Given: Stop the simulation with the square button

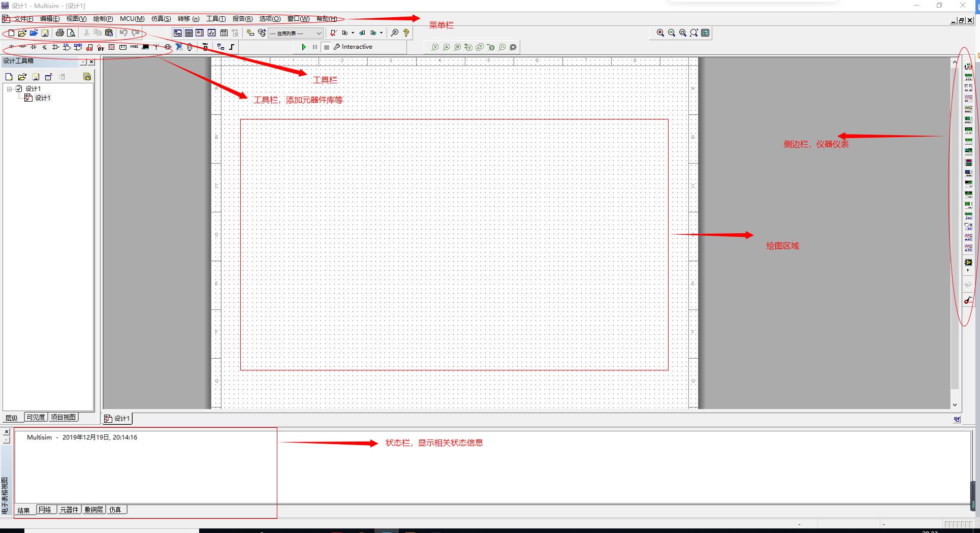Looking at the screenshot, I should pos(327,47).
